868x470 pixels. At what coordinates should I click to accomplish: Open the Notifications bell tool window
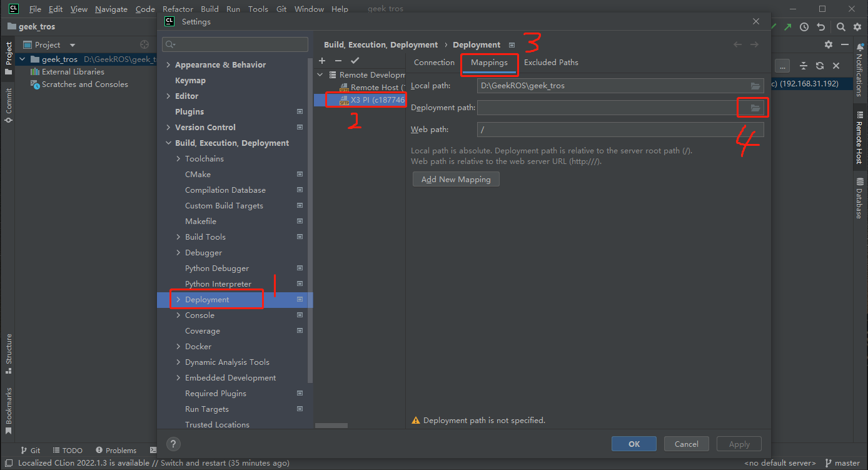click(x=859, y=69)
